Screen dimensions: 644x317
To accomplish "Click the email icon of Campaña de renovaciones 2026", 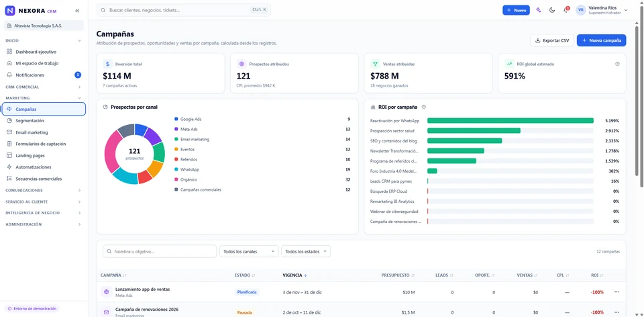I will [107, 312].
